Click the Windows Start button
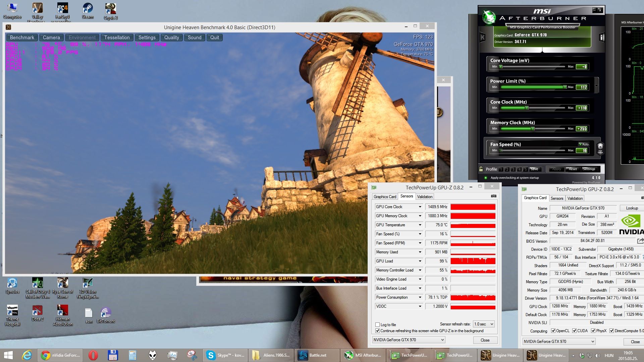 (x=8, y=355)
